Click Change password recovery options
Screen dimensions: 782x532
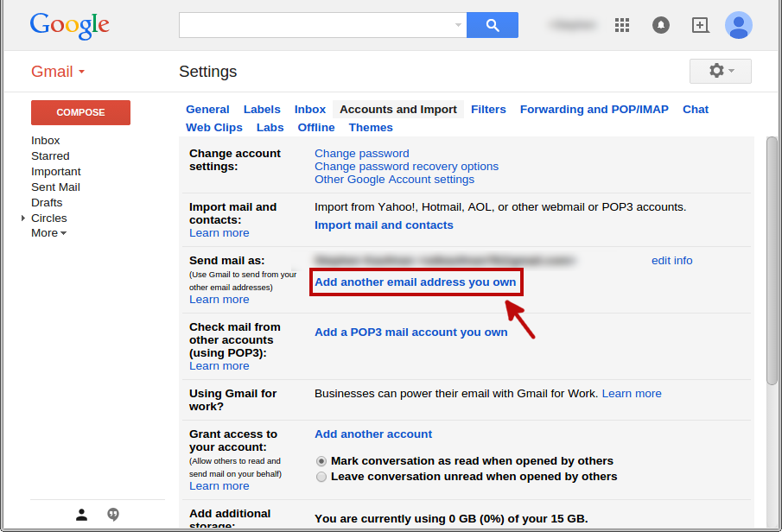[x=406, y=167]
